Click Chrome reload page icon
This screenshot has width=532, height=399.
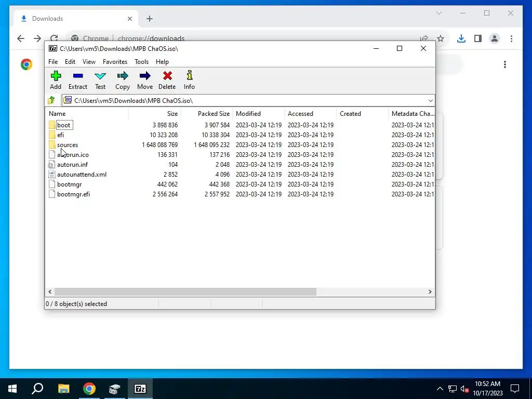54,38
